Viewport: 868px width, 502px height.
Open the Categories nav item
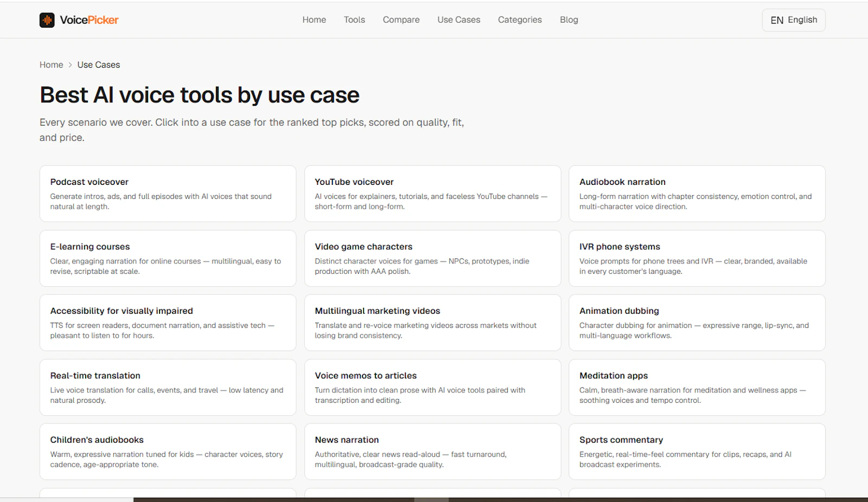[x=520, y=20]
